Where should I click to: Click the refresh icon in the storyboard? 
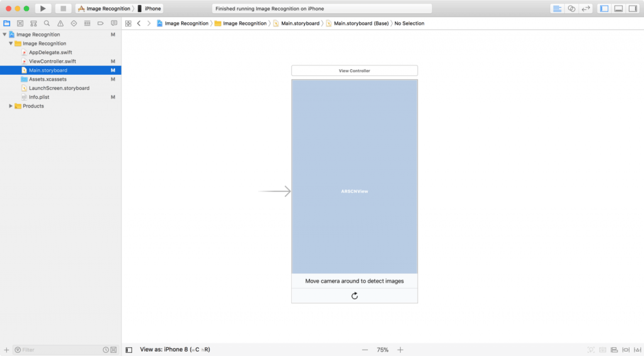pos(355,296)
